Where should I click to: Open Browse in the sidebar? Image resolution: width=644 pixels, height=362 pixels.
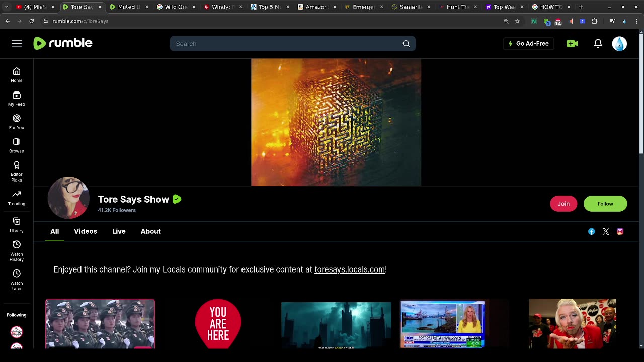tap(17, 145)
